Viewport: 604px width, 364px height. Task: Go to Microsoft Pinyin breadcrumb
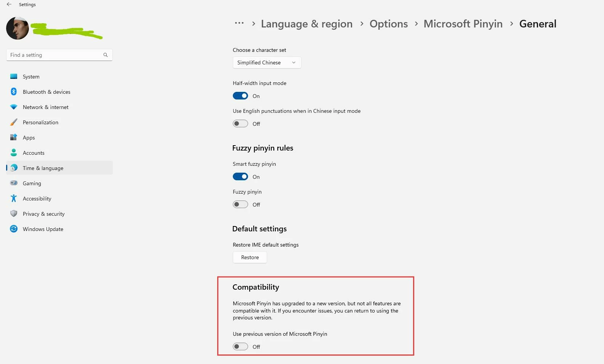[463, 24]
